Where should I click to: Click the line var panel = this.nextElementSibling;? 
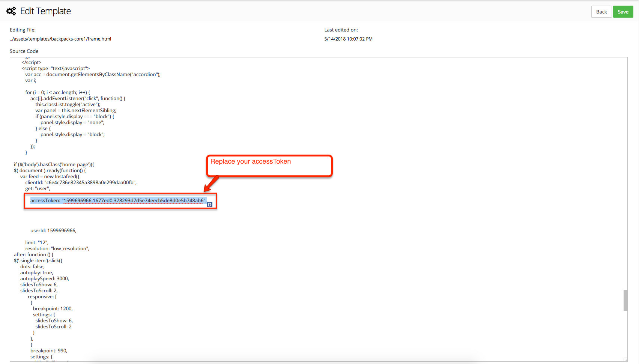[x=76, y=111]
